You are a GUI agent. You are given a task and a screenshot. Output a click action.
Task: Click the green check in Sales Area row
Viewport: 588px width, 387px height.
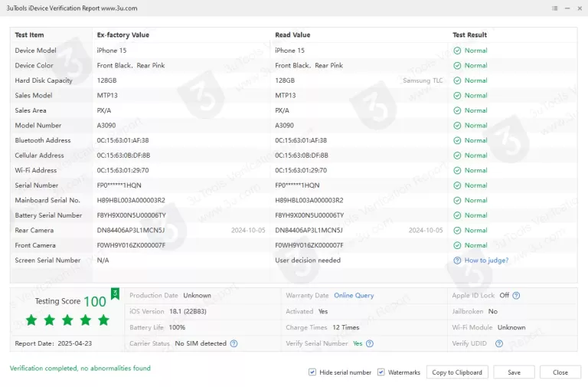(x=457, y=110)
